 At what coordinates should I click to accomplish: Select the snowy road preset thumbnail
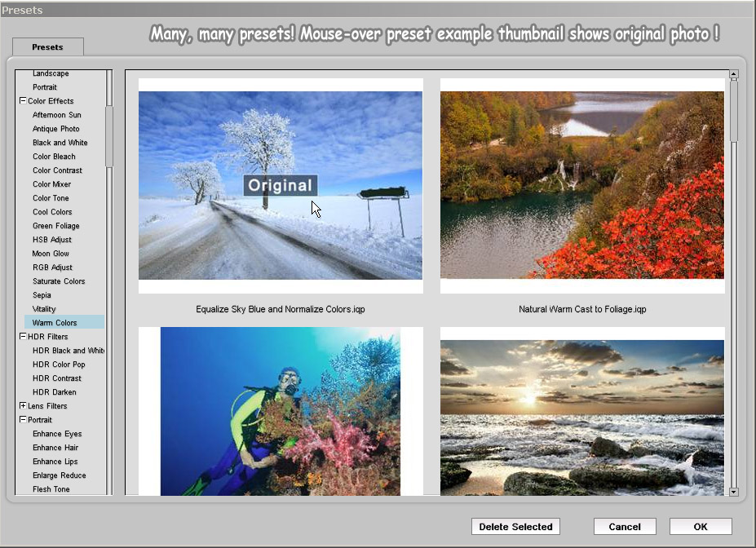(281, 186)
